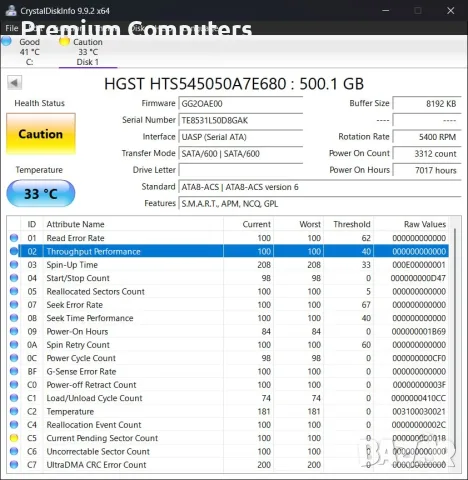Image resolution: width=468 pixels, height=480 pixels.
Task: Click the Firmware field GG2OAE00
Action: [x=240, y=103]
